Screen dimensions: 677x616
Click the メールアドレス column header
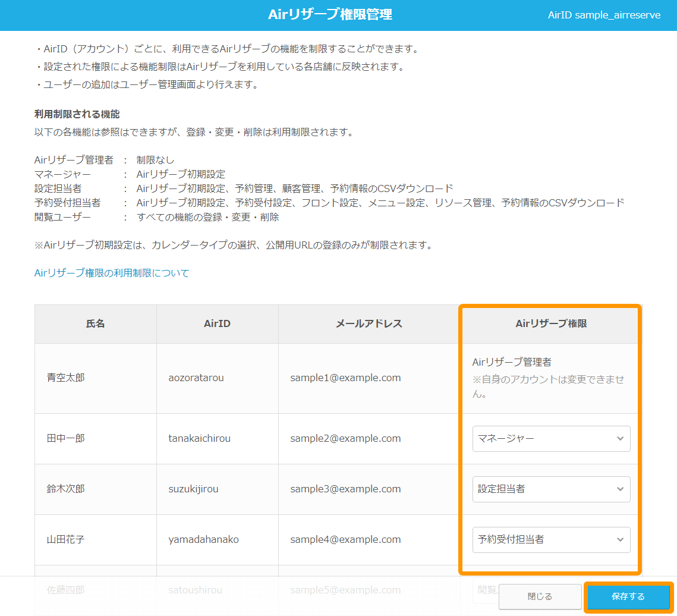pyautogui.click(x=369, y=323)
